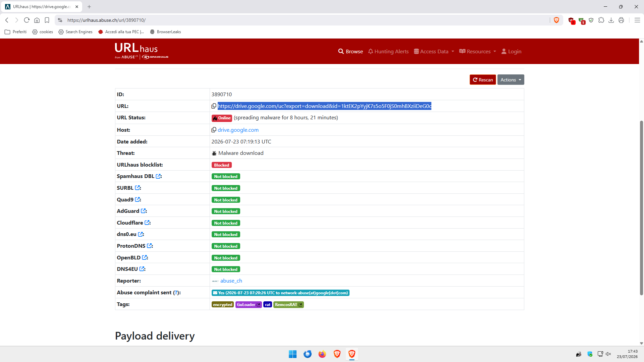Open the abuse_ch reporter profile

point(231,281)
